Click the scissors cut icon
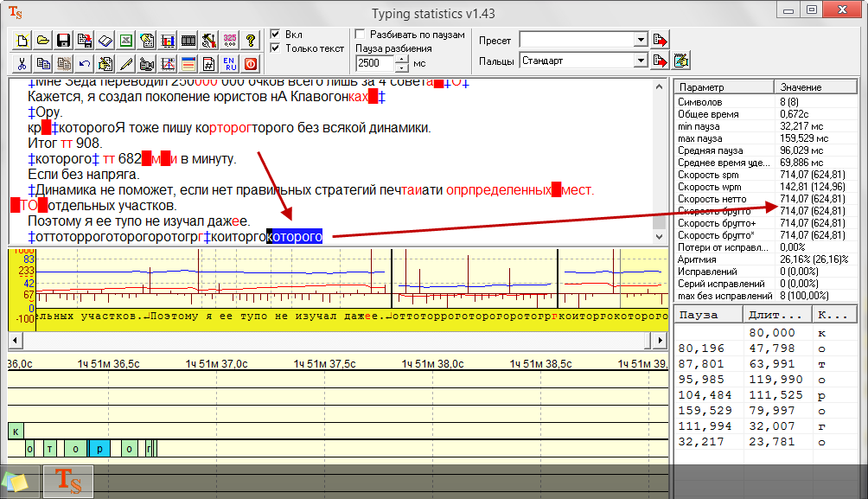 22,63
